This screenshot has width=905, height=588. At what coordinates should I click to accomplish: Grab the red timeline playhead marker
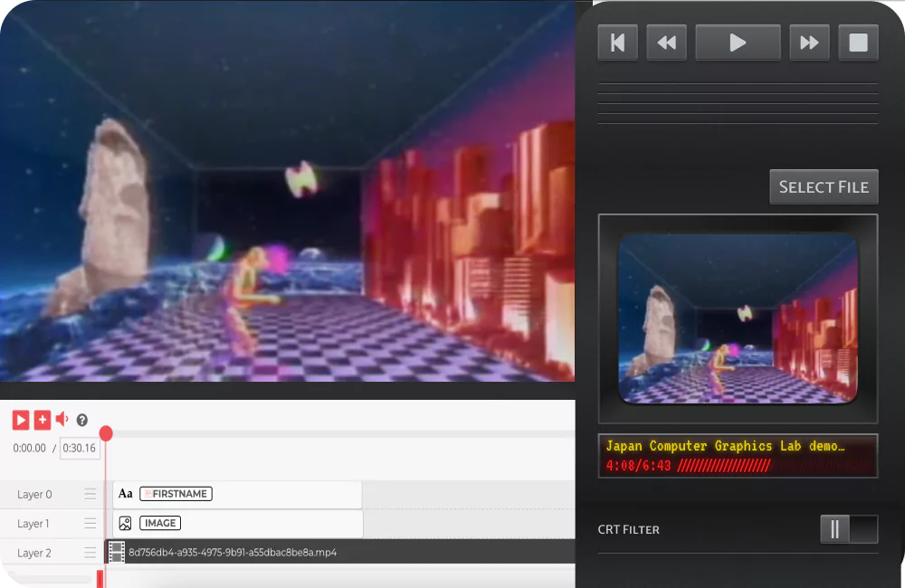point(106,433)
